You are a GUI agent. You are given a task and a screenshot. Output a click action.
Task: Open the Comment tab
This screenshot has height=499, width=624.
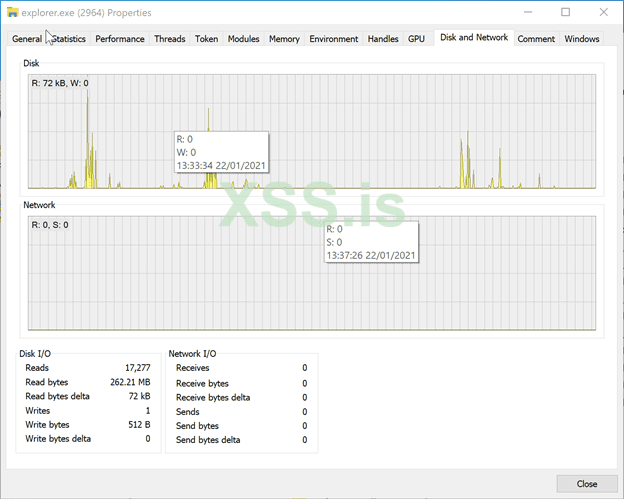pos(536,39)
